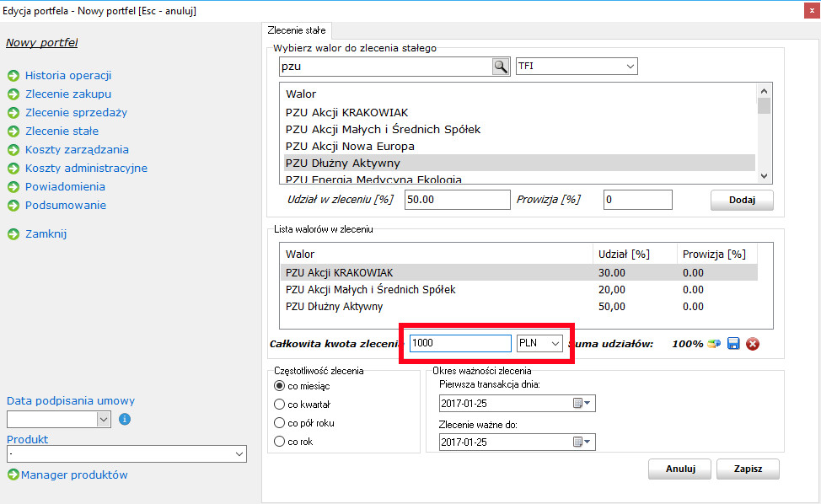This screenshot has width=821, height=504.
Task: Select the 'co miesiąc' frequency option
Action: click(x=280, y=385)
